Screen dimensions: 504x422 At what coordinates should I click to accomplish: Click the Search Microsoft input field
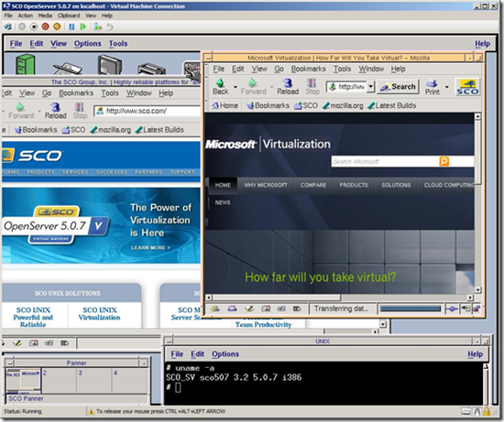click(386, 161)
